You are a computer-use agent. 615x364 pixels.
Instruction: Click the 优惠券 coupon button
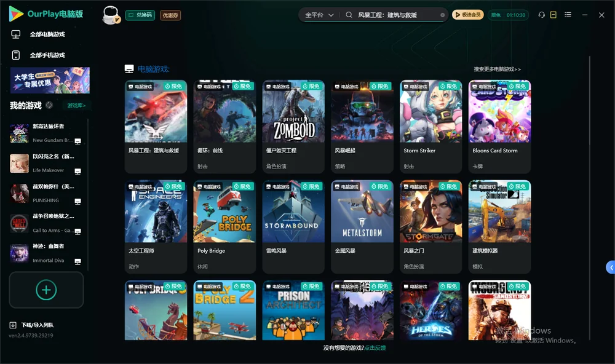[170, 15]
